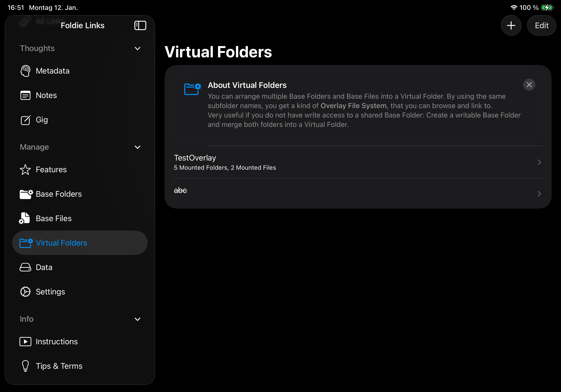Screen dimensions: 561x392
Task: Select the Features star icon
Action: (x=25, y=169)
